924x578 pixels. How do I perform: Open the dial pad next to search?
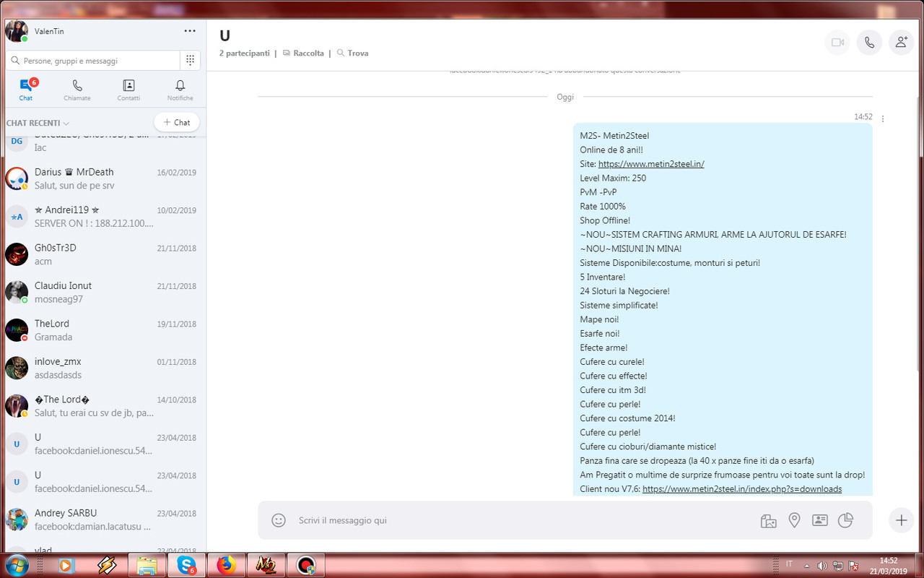pyautogui.click(x=190, y=61)
